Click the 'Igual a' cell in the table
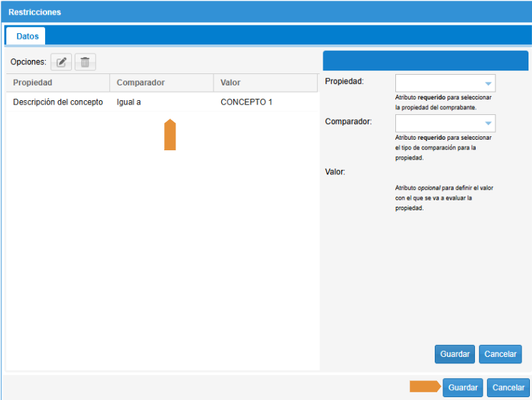The width and height of the screenshot is (532, 400). [129, 102]
